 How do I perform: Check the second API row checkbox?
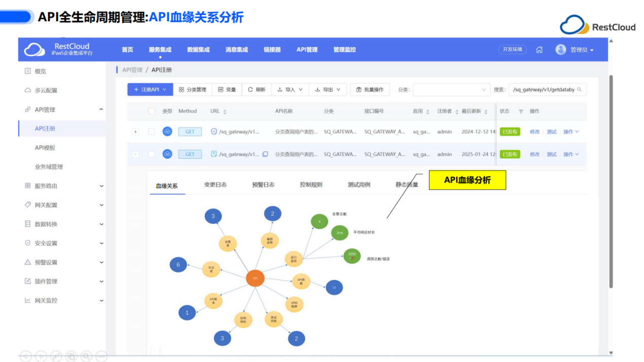pos(151,154)
